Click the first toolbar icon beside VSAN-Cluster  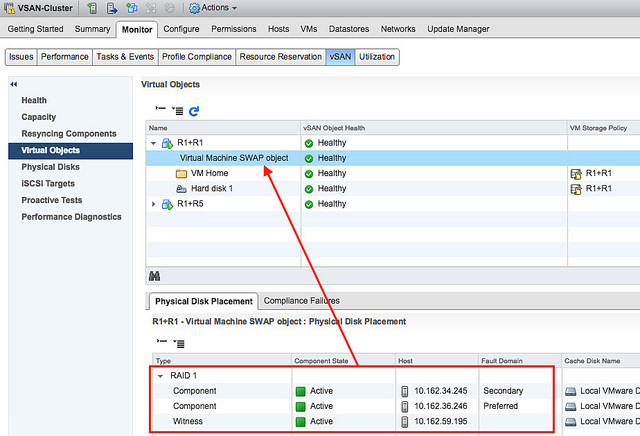point(92,8)
